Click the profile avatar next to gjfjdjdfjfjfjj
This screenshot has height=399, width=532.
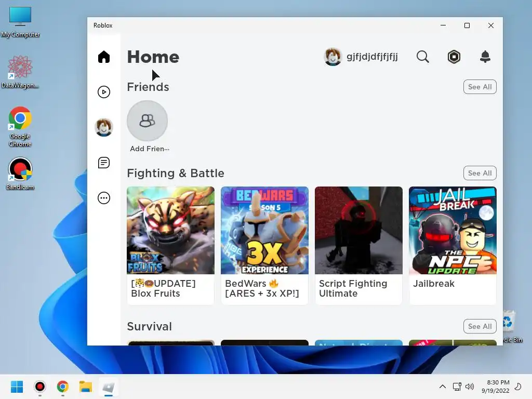pos(333,57)
